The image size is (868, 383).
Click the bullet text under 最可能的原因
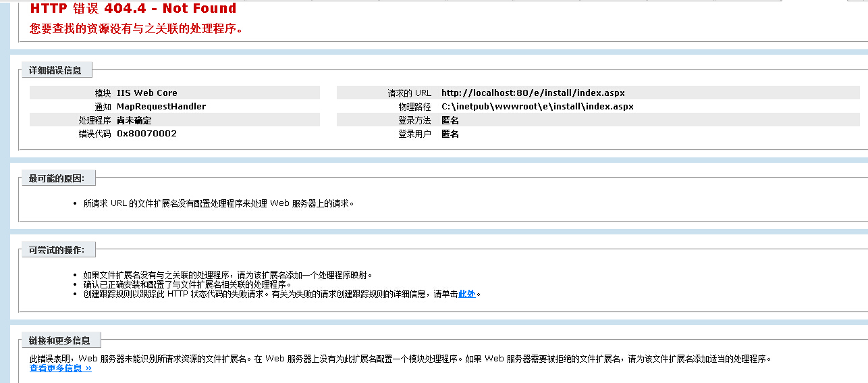click(218, 203)
